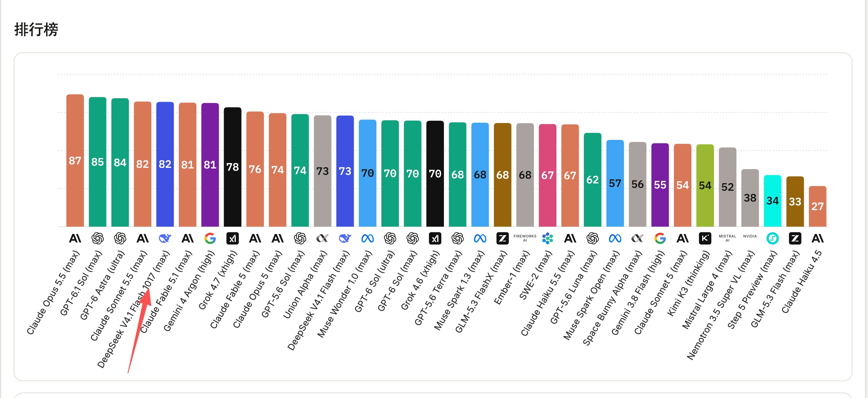Image resolution: width=868 pixels, height=398 pixels.
Task: Click the teal Step icon under the 34 bar
Action: [x=772, y=238]
